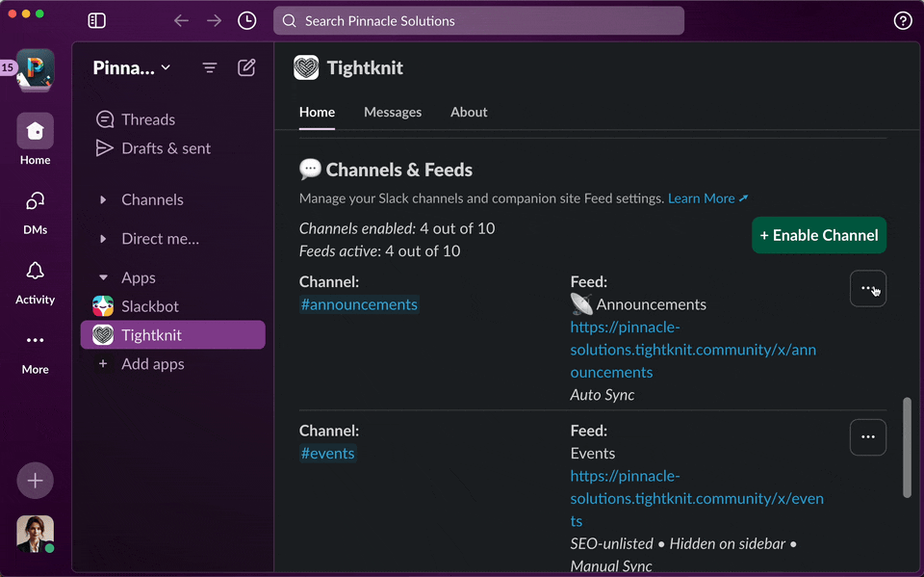924x577 pixels.
Task: Switch to the About tab
Action: pyautogui.click(x=469, y=112)
